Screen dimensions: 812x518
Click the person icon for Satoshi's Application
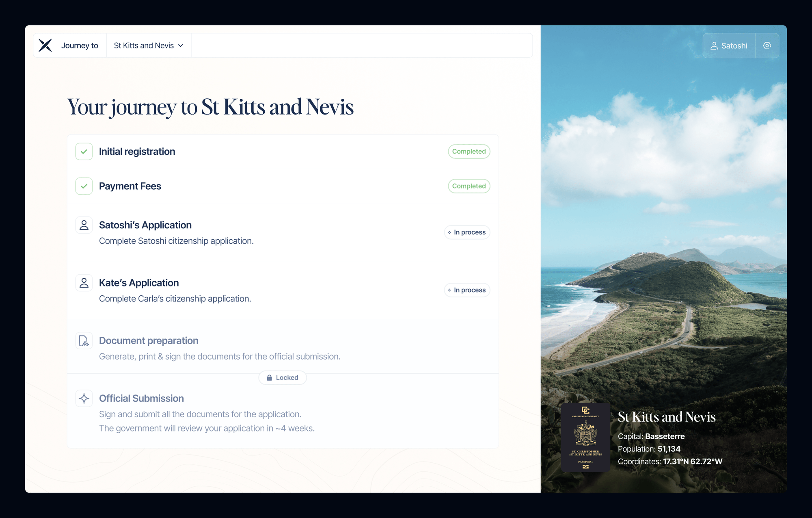pyautogui.click(x=84, y=225)
